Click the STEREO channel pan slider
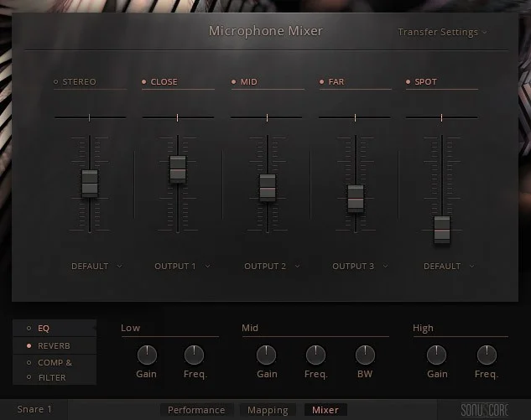The image size is (531, 420). point(90,117)
